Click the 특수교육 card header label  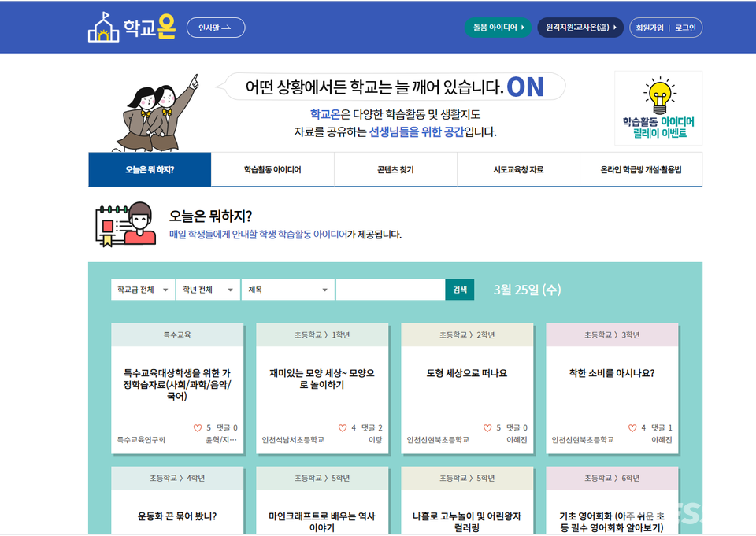(177, 335)
